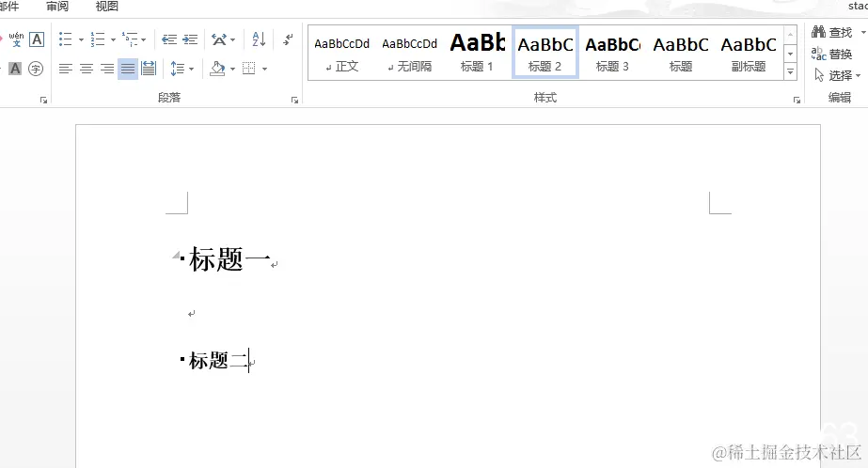Open the Asian layout dropdown arrow
Viewport: 868px width, 468px height.
click(232, 39)
